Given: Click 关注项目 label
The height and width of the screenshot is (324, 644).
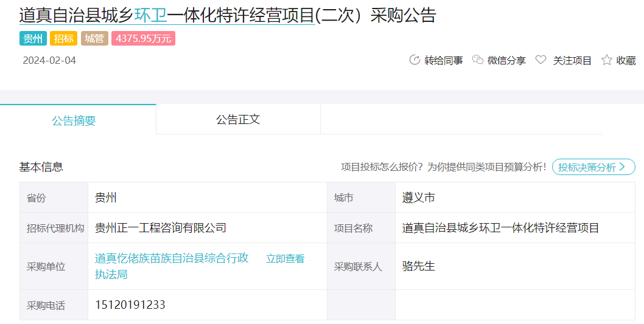Looking at the screenshot, I should tap(572, 60).
